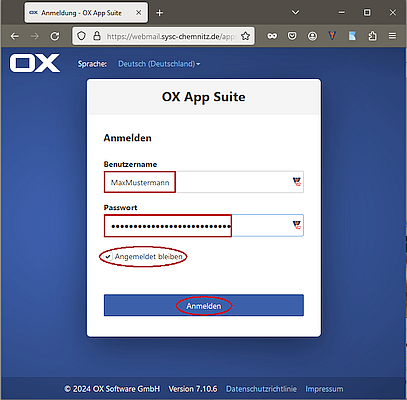Screen dimensions: 407x400
Task: Click the orange V extension icon in toolbar
Action: [332, 36]
